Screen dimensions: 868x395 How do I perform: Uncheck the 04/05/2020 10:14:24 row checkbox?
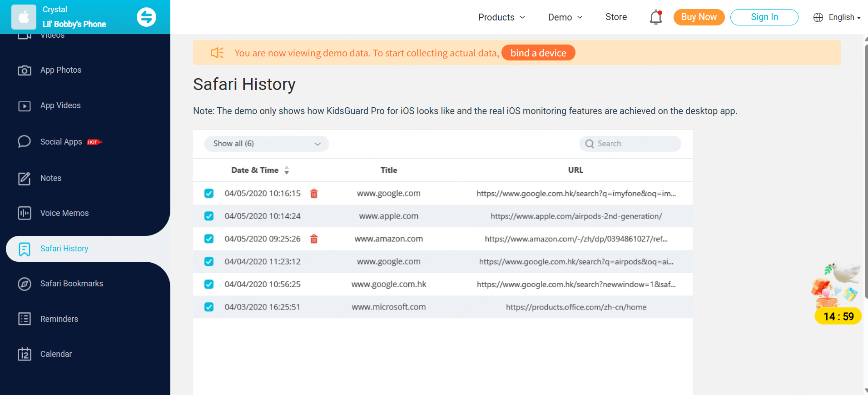(x=209, y=216)
